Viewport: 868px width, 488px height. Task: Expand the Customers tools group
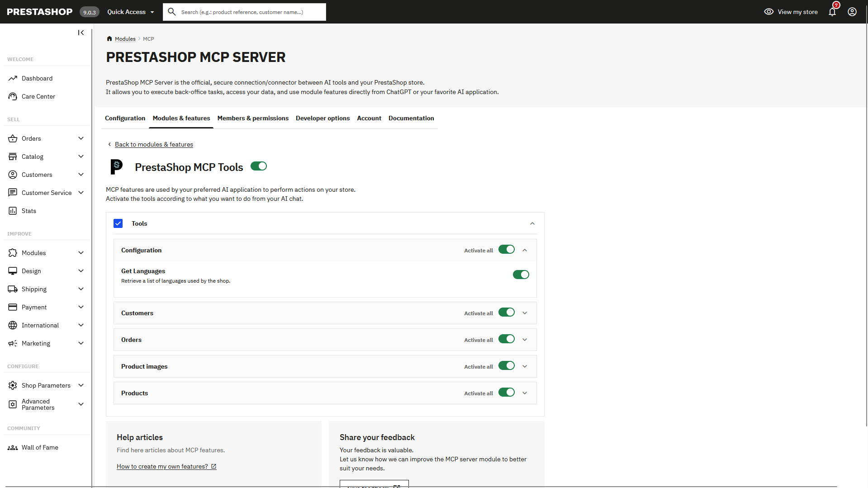(x=525, y=313)
